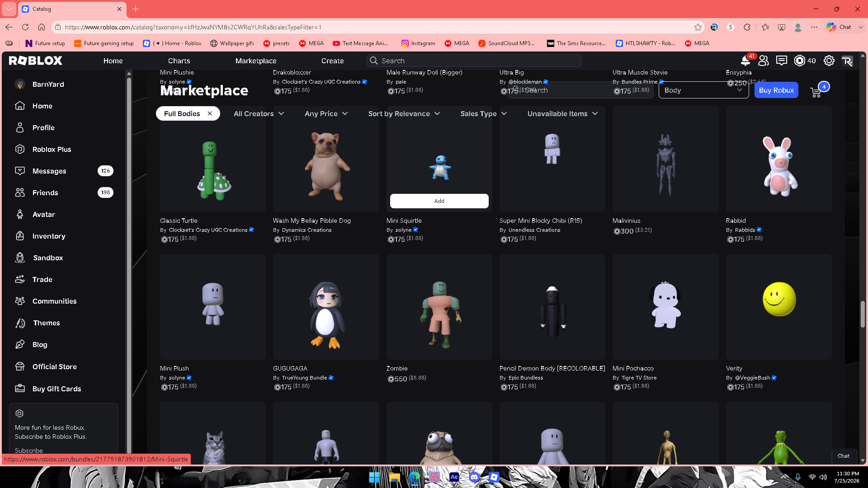Open the Rabbid bundle thumbnail

click(x=779, y=159)
